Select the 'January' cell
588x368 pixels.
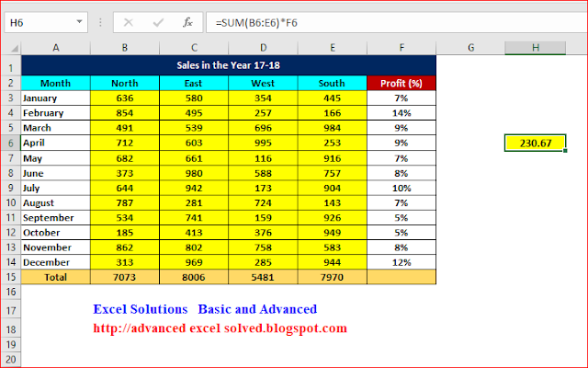[56, 98]
